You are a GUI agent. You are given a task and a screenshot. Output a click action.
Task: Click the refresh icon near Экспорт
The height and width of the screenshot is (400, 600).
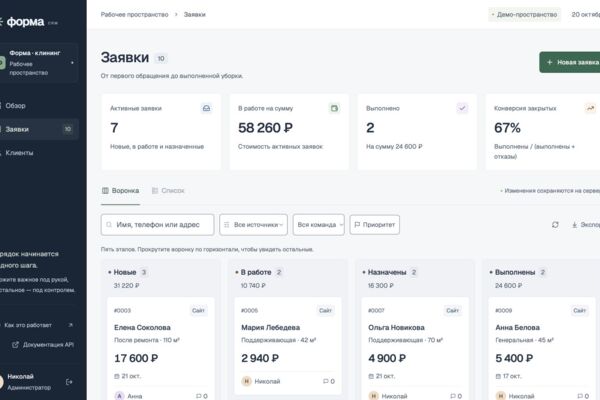tap(555, 225)
